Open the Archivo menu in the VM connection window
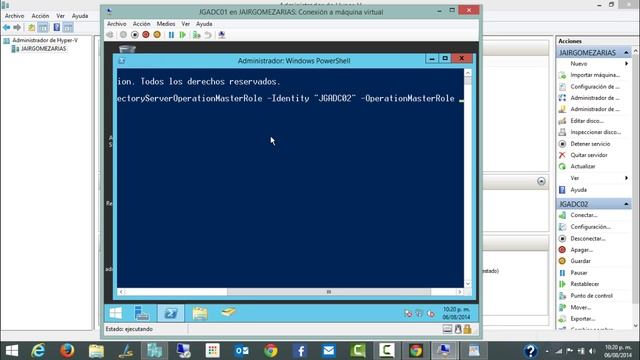Image resolution: width=640 pixels, height=360 pixels. coord(117,24)
